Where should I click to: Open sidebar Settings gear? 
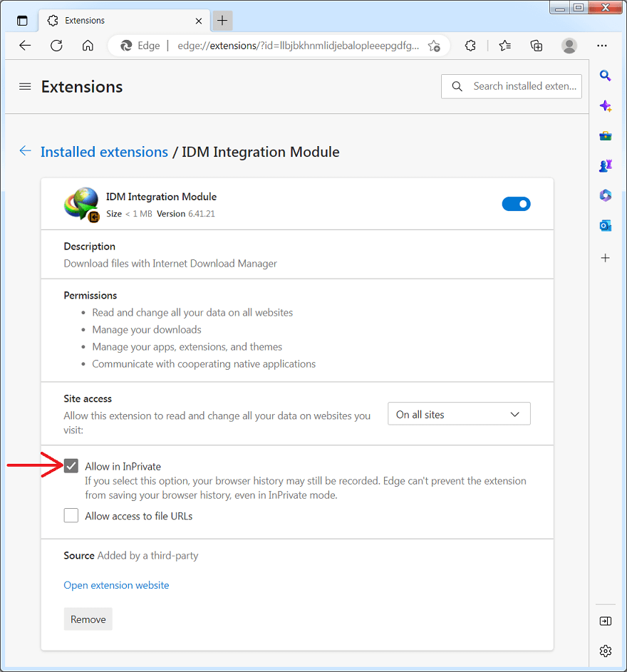[605, 651]
